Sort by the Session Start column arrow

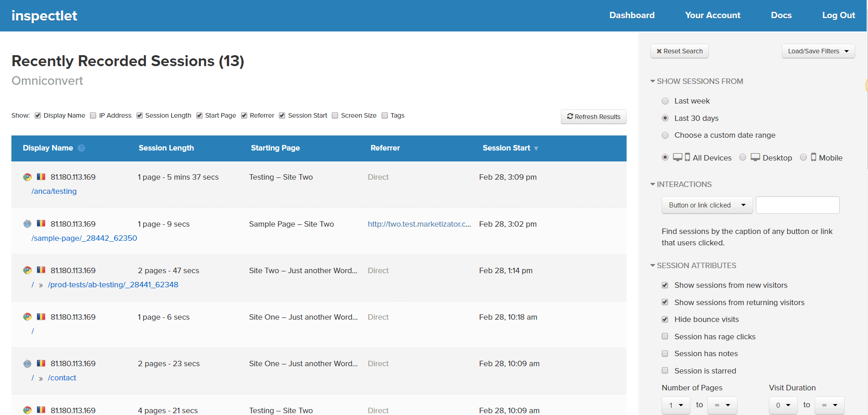click(x=536, y=148)
